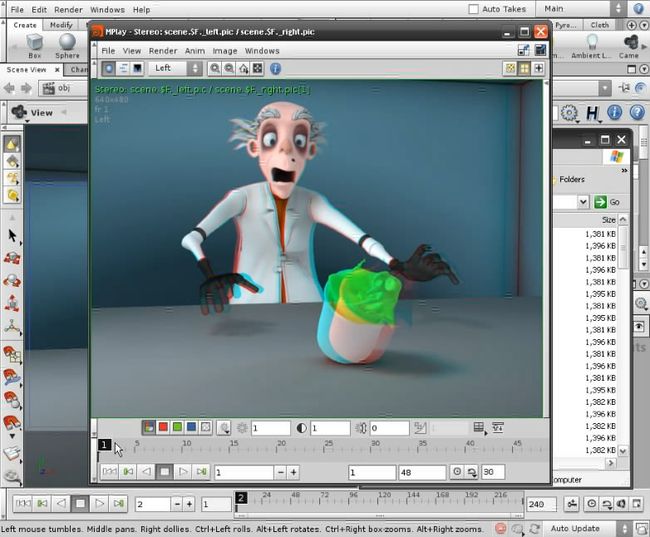The width and height of the screenshot is (650, 537).
Task: Click the Sphere shelf tool
Action: point(67,46)
